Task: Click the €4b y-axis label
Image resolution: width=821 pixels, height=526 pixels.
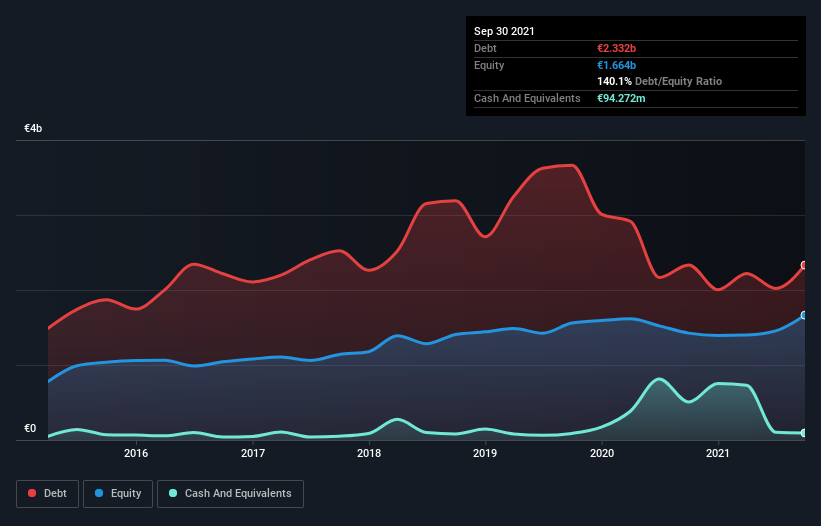Action: [33, 128]
